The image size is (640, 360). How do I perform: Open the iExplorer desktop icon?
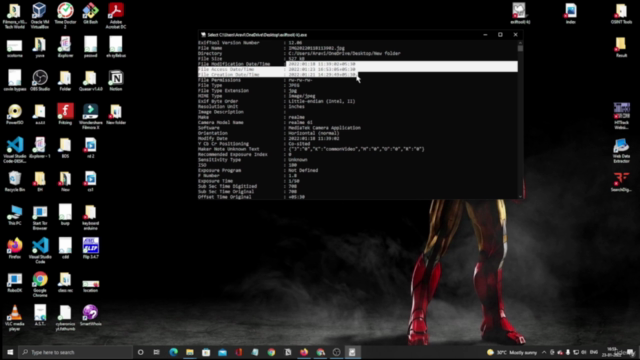65,47
